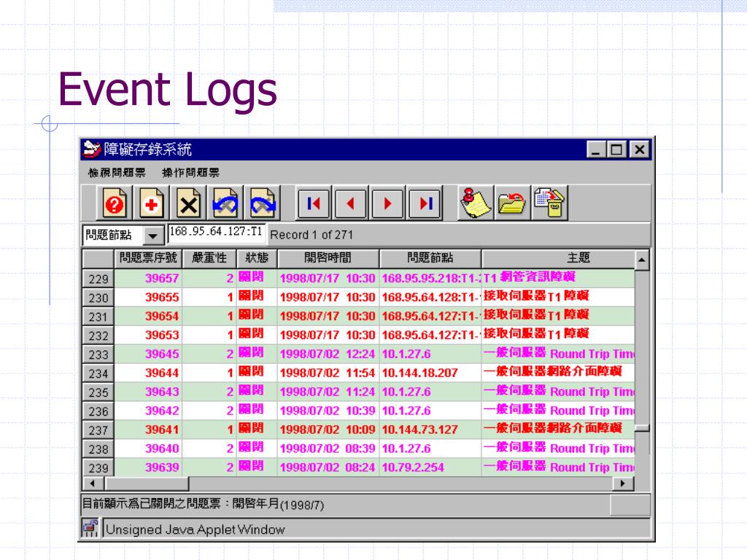
Task: Click the horizontal scrollbar thumb
Action: point(147,483)
